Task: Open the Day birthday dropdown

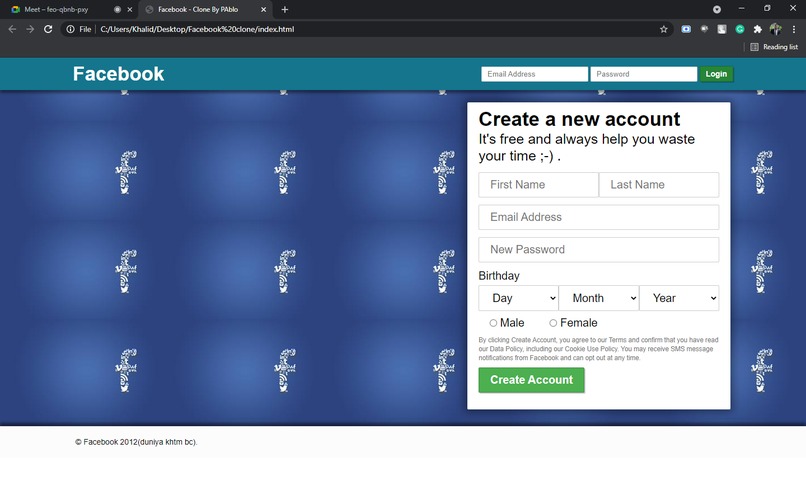Action: tap(518, 298)
